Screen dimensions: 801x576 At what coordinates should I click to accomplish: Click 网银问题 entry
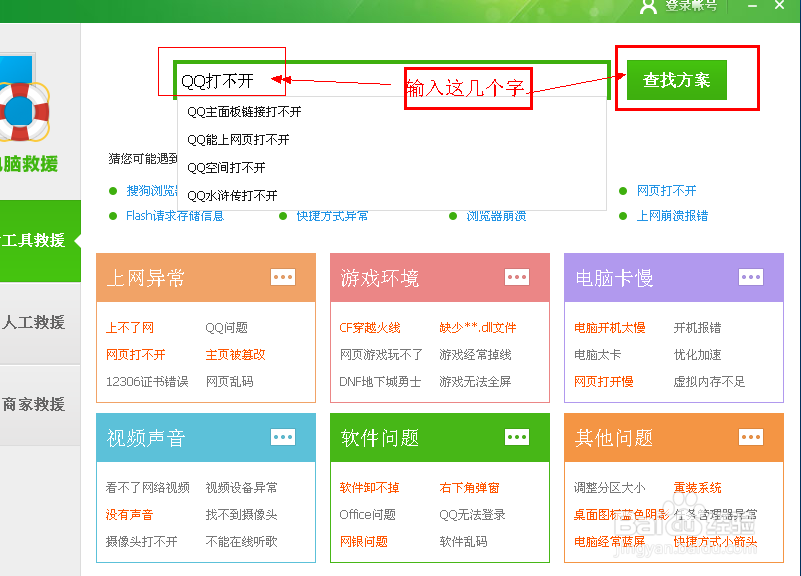pyautogui.click(x=363, y=542)
